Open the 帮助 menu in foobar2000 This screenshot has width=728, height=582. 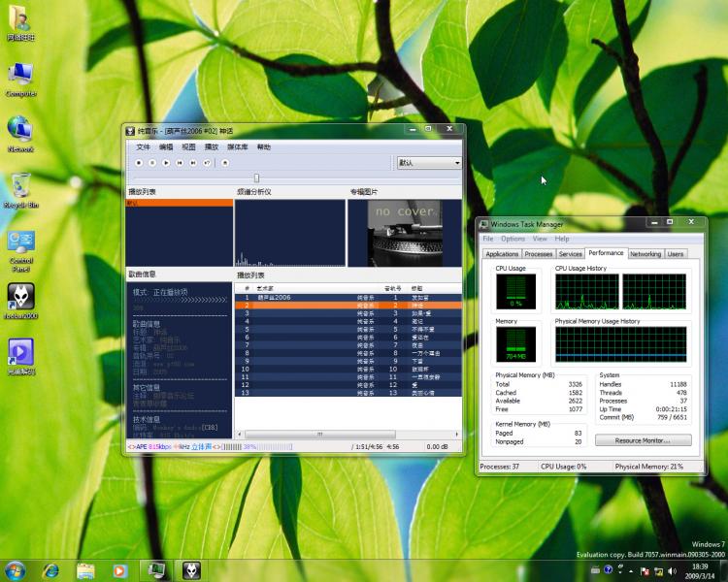[x=264, y=147]
